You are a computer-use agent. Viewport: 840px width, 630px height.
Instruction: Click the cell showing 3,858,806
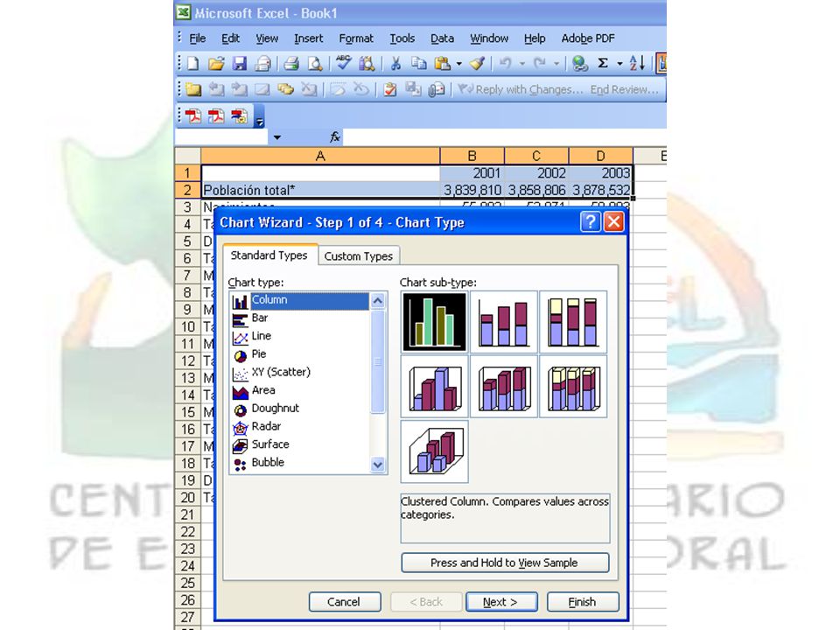point(536,190)
